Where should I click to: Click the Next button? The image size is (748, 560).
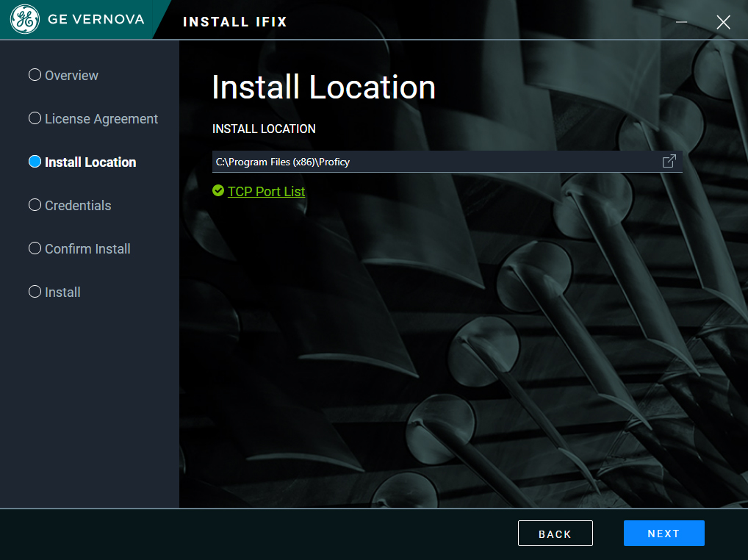pos(664,534)
